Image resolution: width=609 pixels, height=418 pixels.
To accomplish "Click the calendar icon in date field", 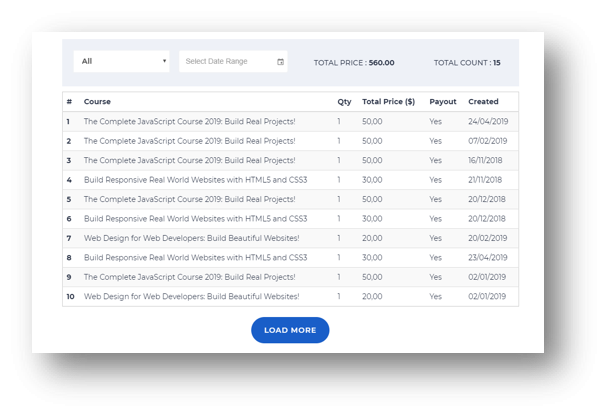I will coord(280,62).
